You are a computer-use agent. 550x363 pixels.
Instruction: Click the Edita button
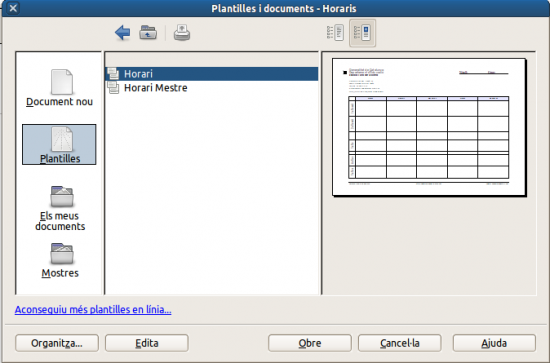click(x=147, y=343)
